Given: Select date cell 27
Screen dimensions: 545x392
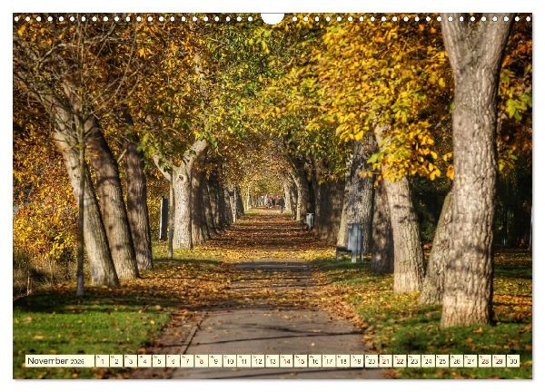Looking at the screenshot, I should (471, 361).
